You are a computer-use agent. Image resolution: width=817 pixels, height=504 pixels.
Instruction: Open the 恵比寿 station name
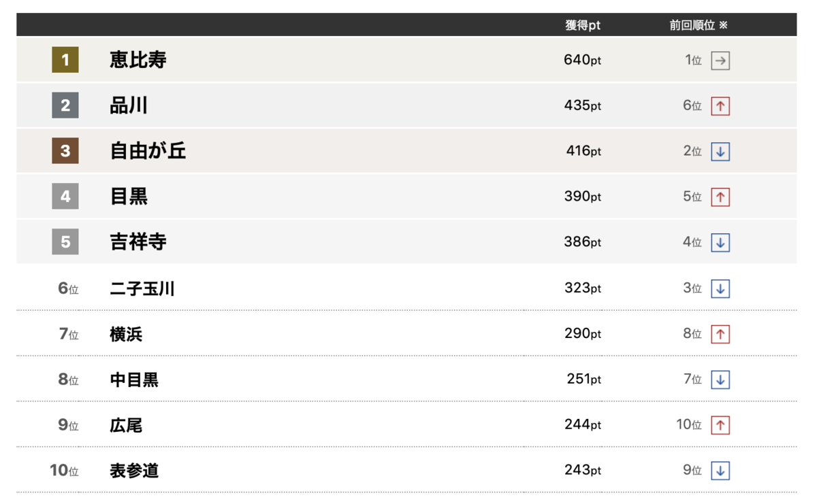[x=138, y=60]
